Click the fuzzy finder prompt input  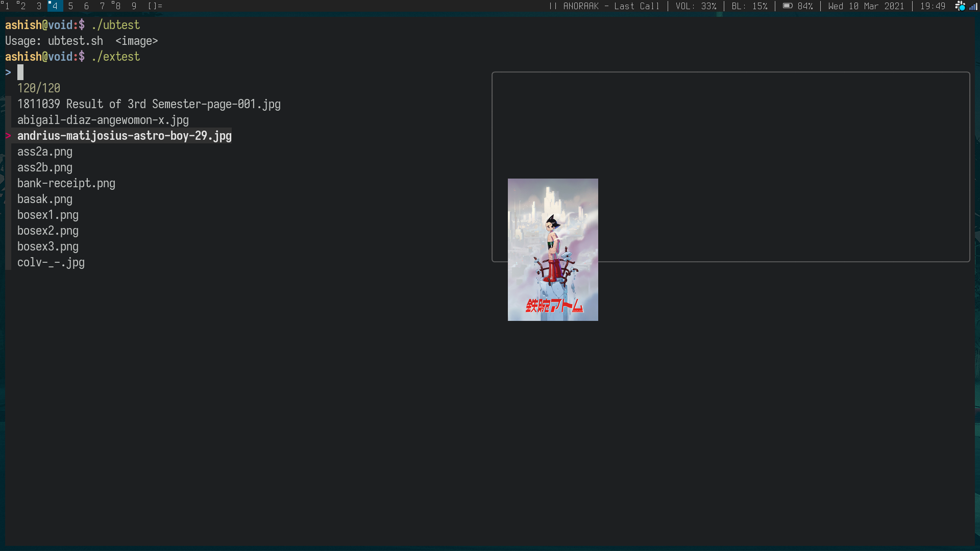tap(20, 72)
